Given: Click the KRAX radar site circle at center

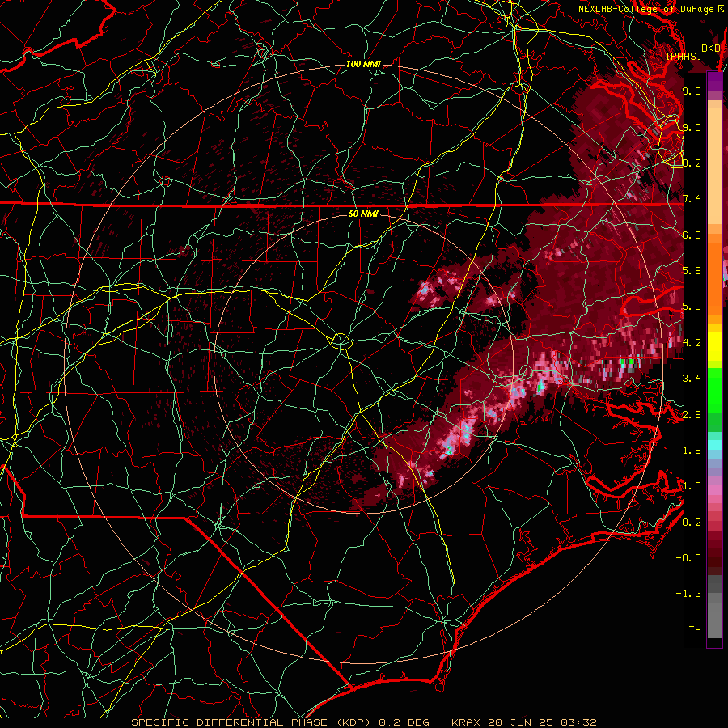Looking at the screenshot, I should (341, 341).
